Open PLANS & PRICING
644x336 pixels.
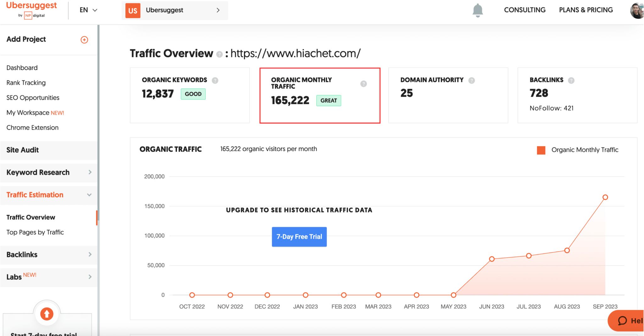[586, 10]
